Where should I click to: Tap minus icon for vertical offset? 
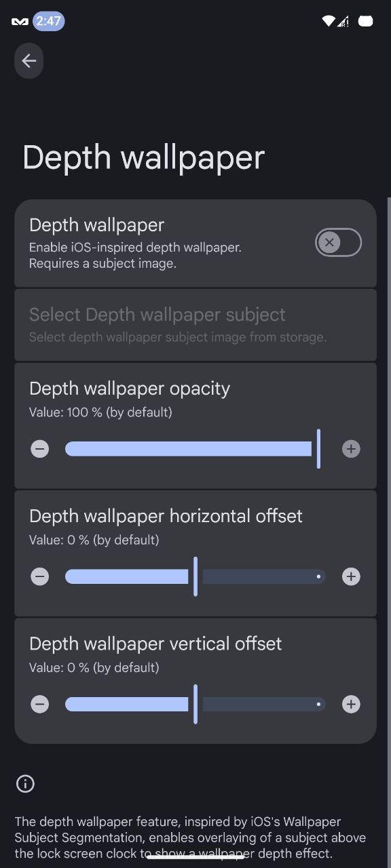click(40, 704)
